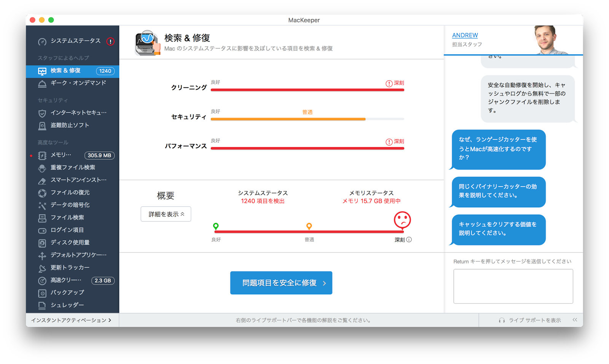Click the データの暗号化 icon

point(42,206)
